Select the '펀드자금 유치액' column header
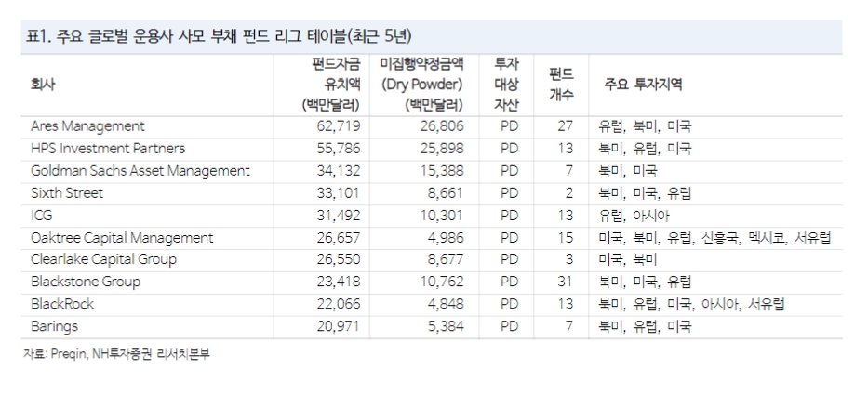This screenshot has height=394, width=868. [x=331, y=85]
